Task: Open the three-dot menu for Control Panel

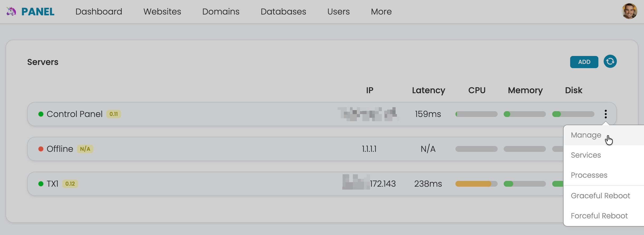Action: [605, 114]
